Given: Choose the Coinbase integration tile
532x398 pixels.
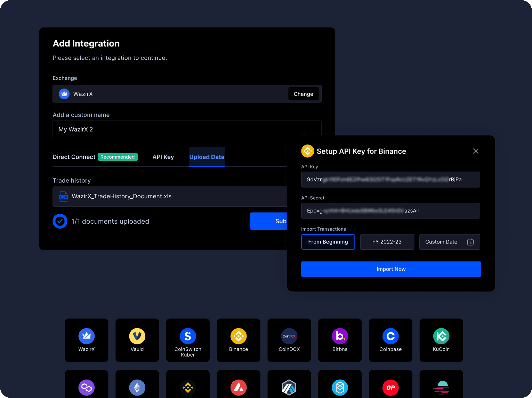Looking at the screenshot, I should [x=390, y=340].
